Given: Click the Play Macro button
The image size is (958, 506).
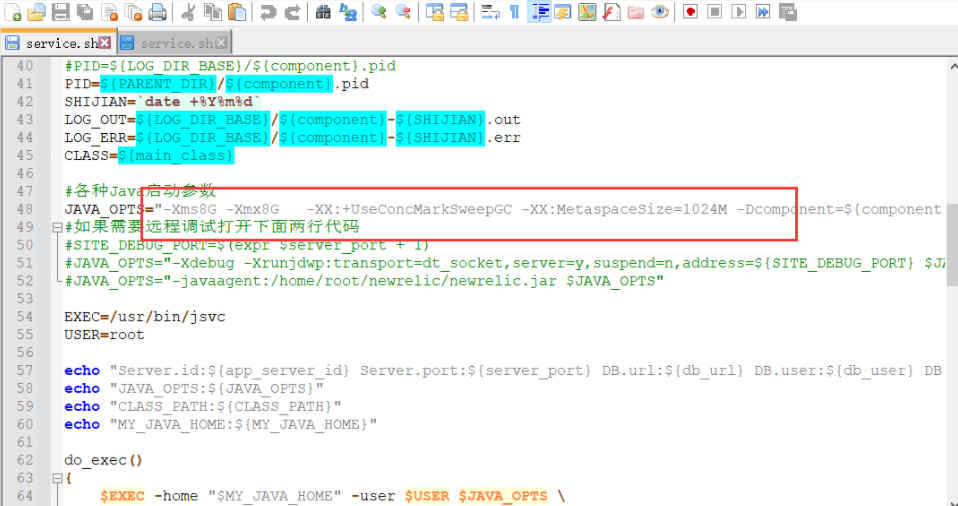Looking at the screenshot, I should [x=739, y=12].
